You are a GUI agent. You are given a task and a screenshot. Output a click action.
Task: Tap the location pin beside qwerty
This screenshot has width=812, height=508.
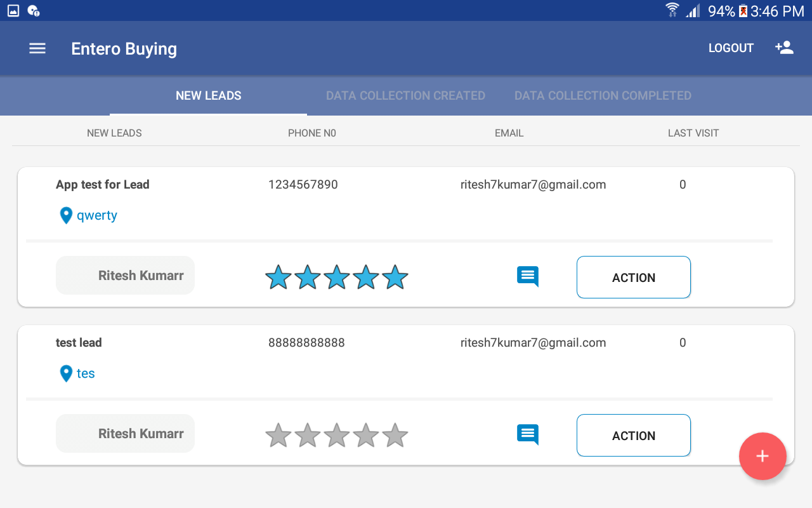tap(66, 216)
